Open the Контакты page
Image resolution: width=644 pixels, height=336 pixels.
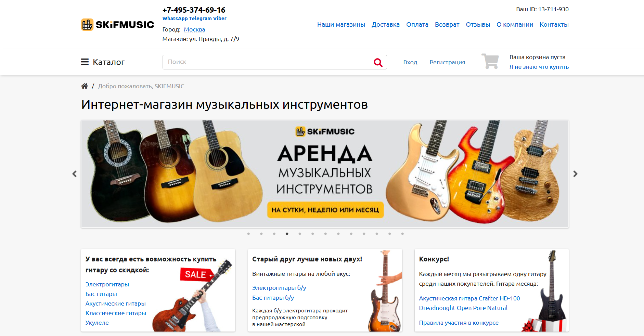point(554,25)
